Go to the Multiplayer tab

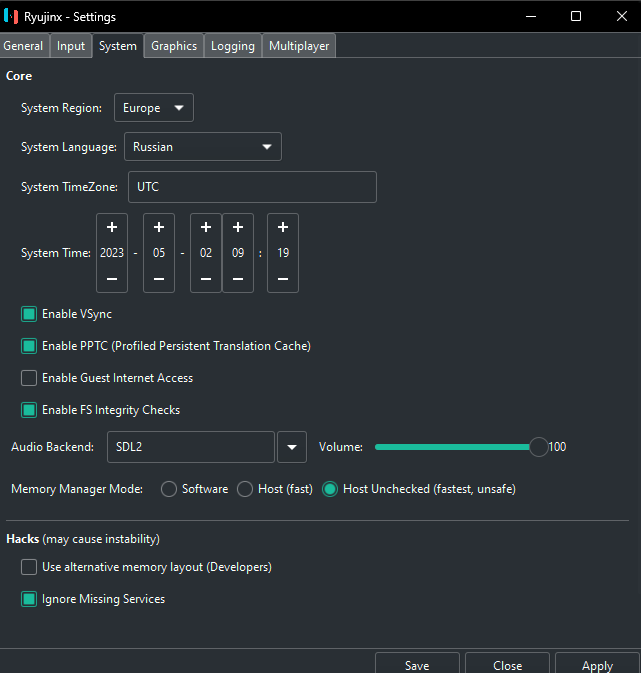(x=299, y=46)
